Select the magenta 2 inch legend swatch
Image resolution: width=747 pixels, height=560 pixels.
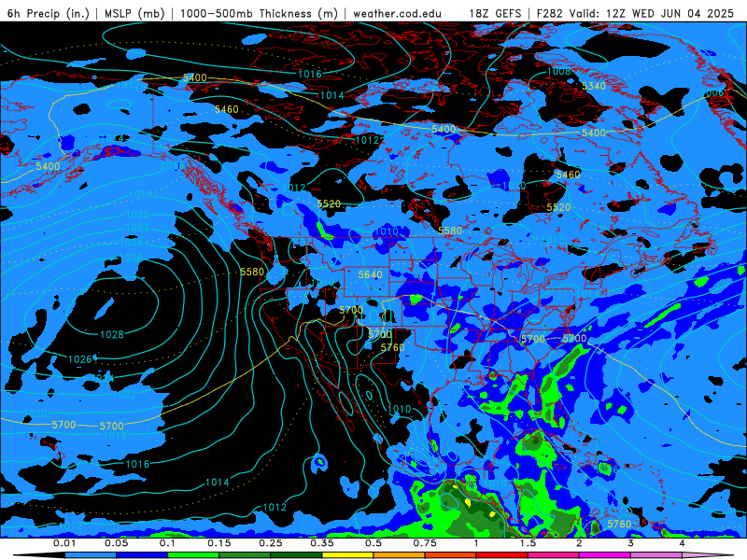pyautogui.click(x=605, y=555)
